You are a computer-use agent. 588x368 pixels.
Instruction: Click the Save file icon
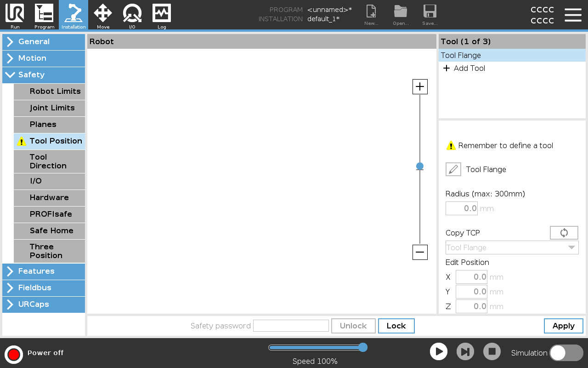pyautogui.click(x=430, y=15)
